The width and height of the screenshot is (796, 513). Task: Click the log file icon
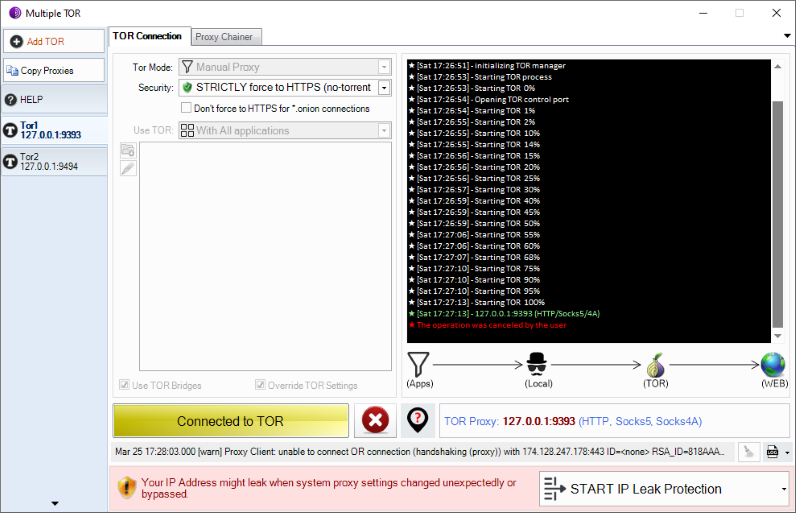pyautogui.click(x=772, y=452)
